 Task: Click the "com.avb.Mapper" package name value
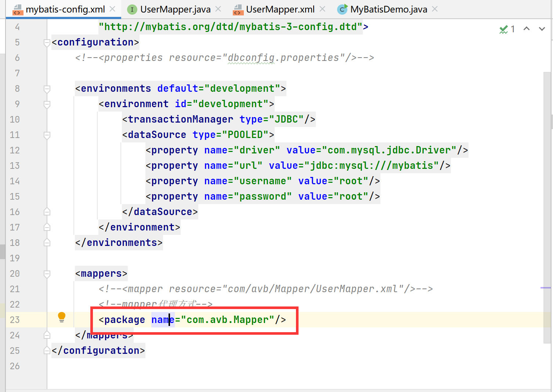(x=228, y=320)
